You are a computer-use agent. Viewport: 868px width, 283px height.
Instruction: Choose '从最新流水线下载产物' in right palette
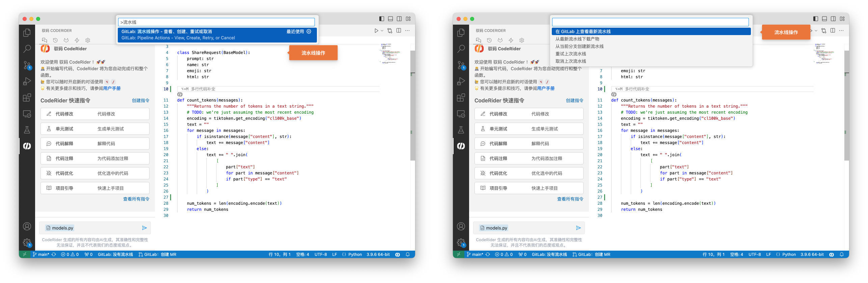tap(651, 39)
